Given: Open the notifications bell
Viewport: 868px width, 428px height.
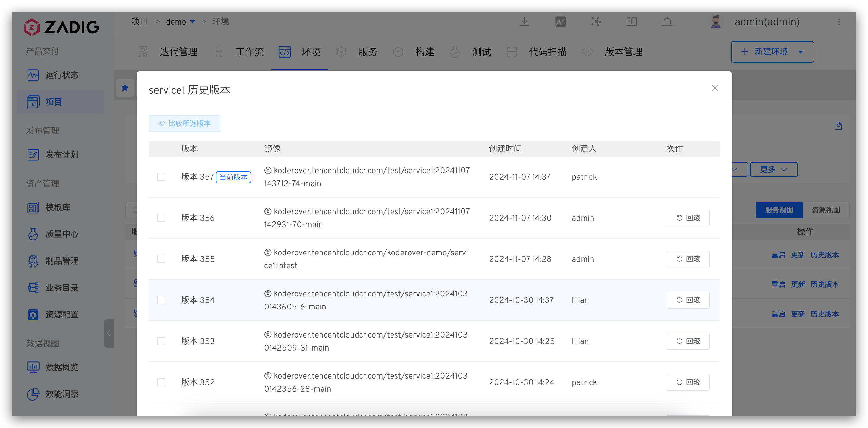Looking at the screenshot, I should click(667, 22).
